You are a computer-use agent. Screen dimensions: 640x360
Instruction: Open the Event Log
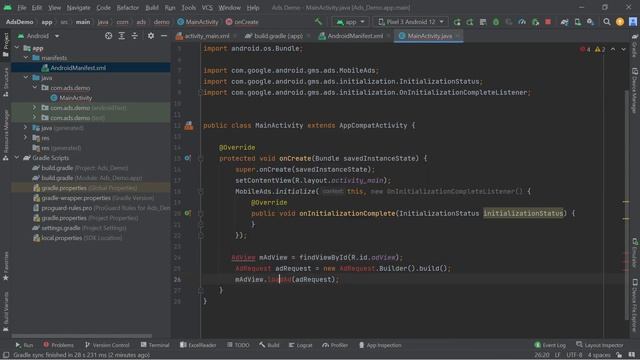pos(550,345)
